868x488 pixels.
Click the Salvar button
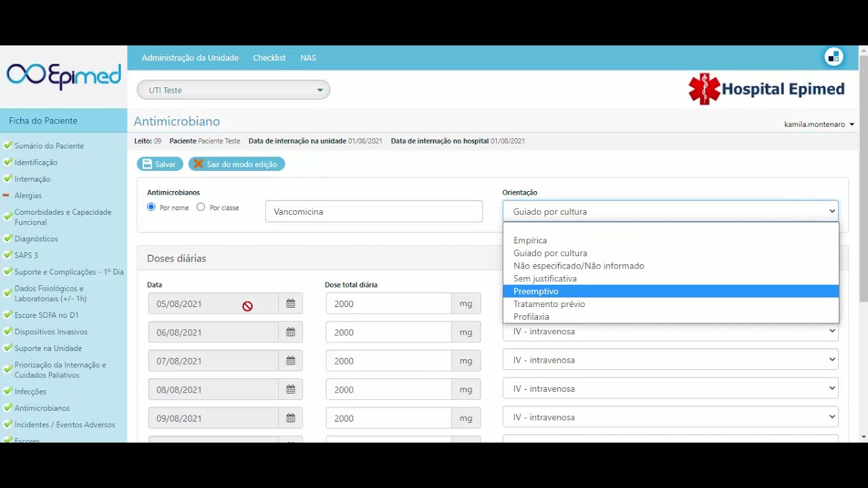(160, 164)
